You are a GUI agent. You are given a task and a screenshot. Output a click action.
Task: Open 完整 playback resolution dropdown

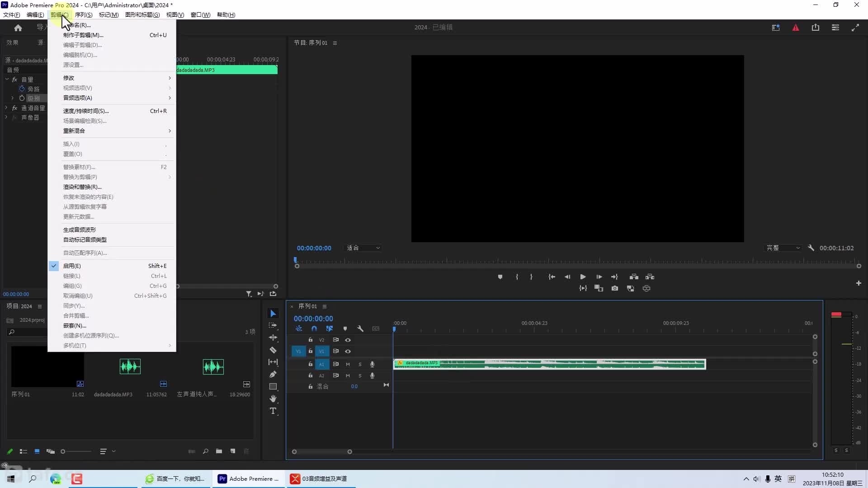coord(783,248)
